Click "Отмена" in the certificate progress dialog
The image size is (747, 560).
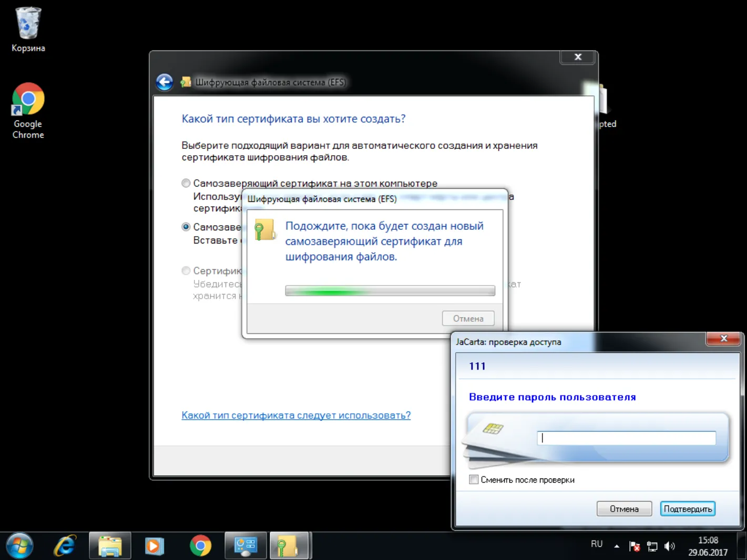tap(468, 319)
